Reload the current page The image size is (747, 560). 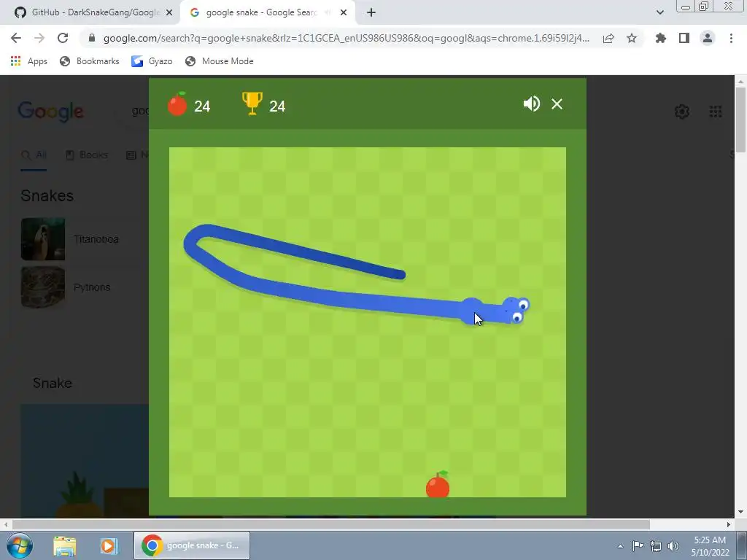pyautogui.click(x=63, y=38)
